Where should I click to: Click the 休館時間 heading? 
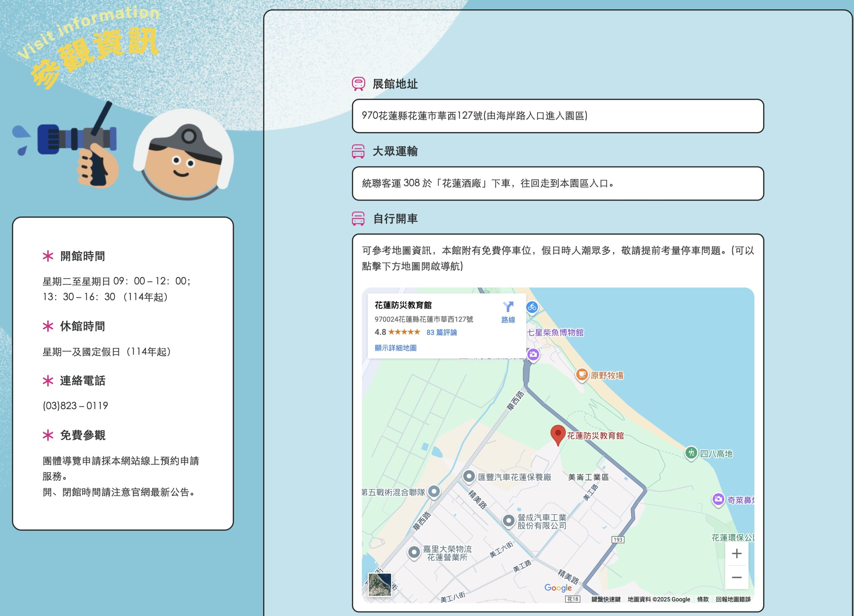point(82,326)
